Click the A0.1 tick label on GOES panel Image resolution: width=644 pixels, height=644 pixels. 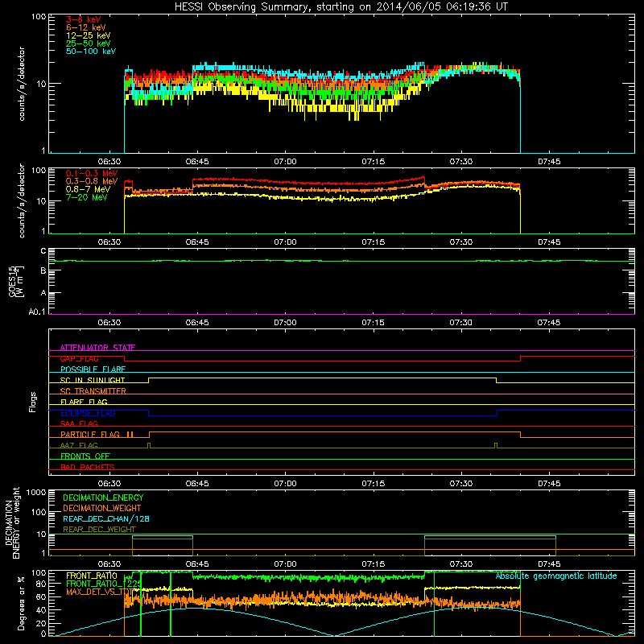point(37,312)
